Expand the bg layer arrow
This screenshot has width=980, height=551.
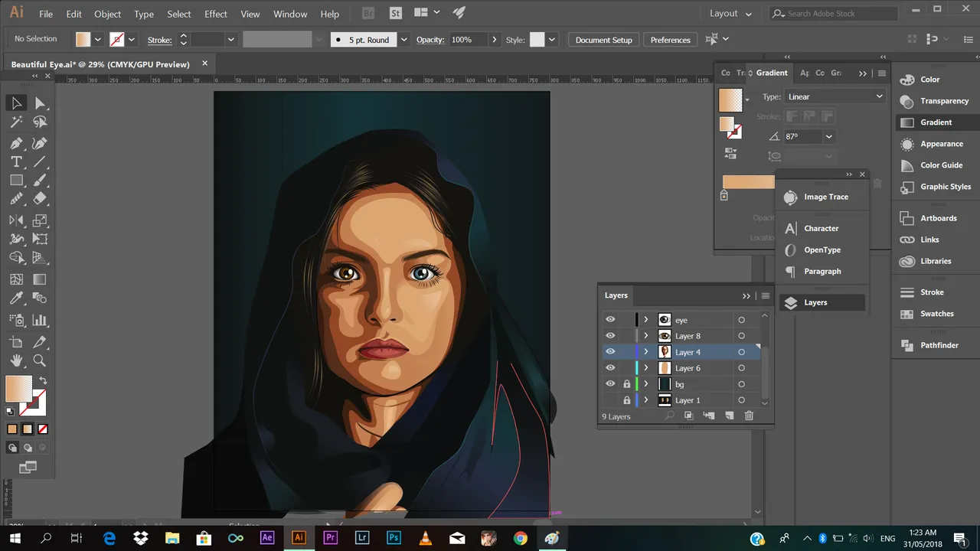(x=646, y=384)
